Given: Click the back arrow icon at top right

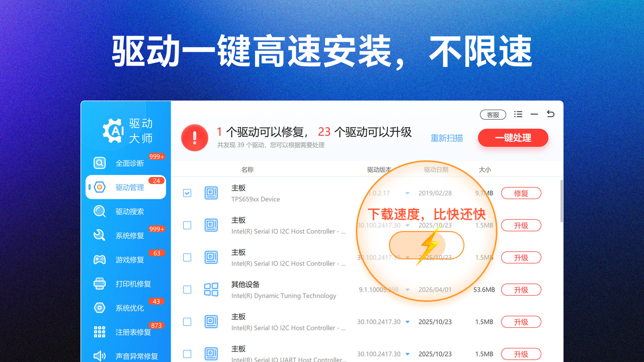Looking at the screenshot, I should coord(550,114).
